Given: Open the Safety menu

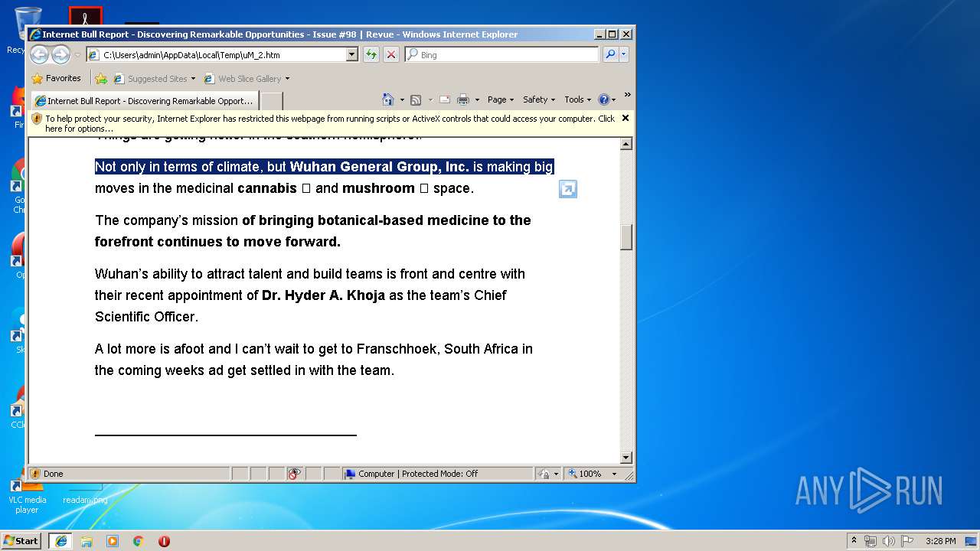Looking at the screenshot, I should pyautogui.click(x=539, y=99).
